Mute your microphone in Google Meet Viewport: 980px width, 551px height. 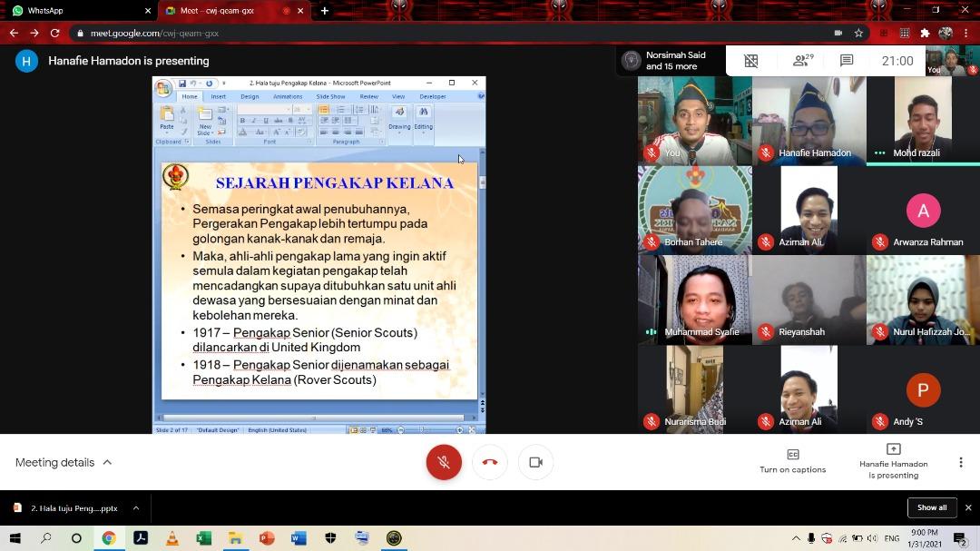444,462
